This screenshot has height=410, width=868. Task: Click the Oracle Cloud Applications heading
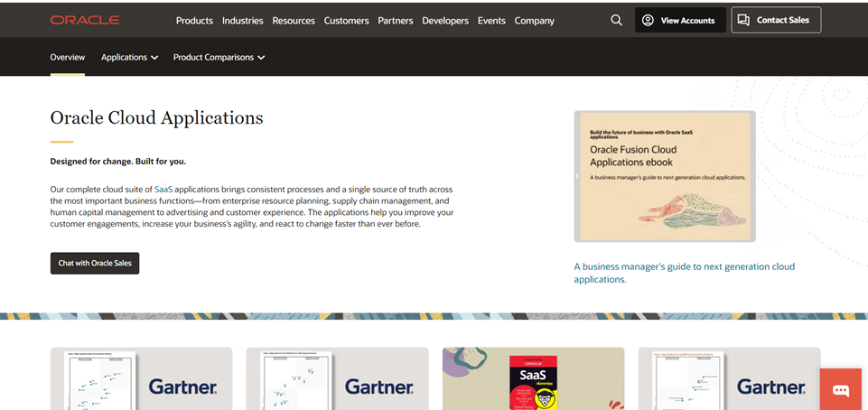pos(156,117)
